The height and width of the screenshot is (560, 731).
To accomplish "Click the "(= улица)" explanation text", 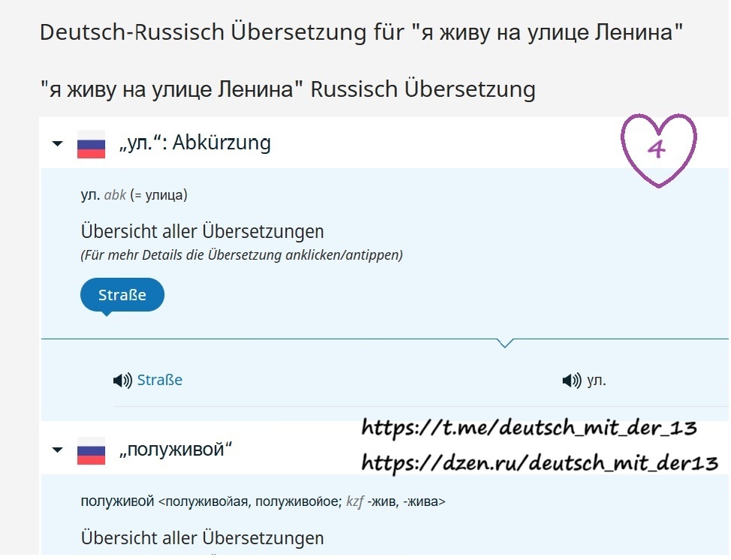I will tap(160, 194).
